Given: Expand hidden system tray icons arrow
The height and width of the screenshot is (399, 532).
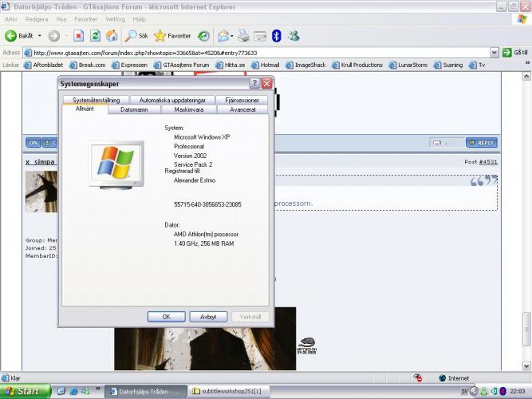Looking at the screenshot, I should 474,391.
